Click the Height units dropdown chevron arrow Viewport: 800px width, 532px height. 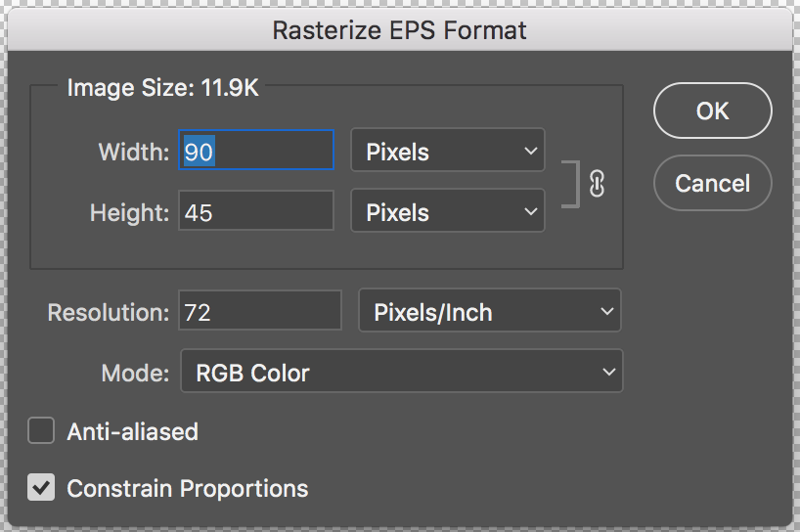point(531,211)
